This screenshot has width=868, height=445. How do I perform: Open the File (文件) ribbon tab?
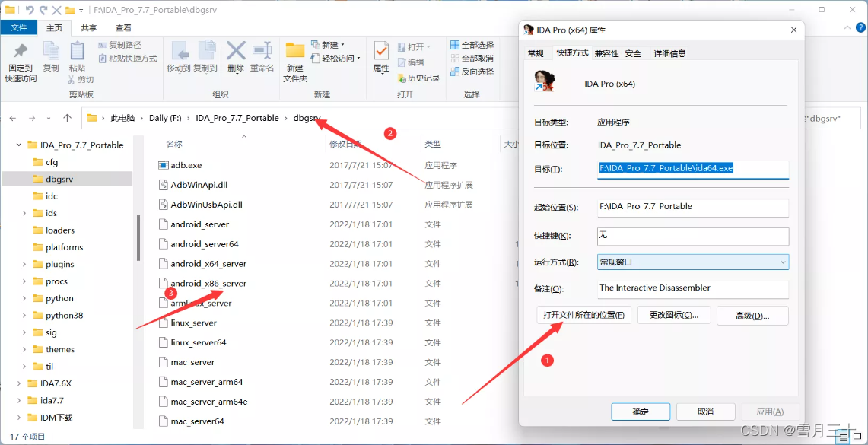19,27
